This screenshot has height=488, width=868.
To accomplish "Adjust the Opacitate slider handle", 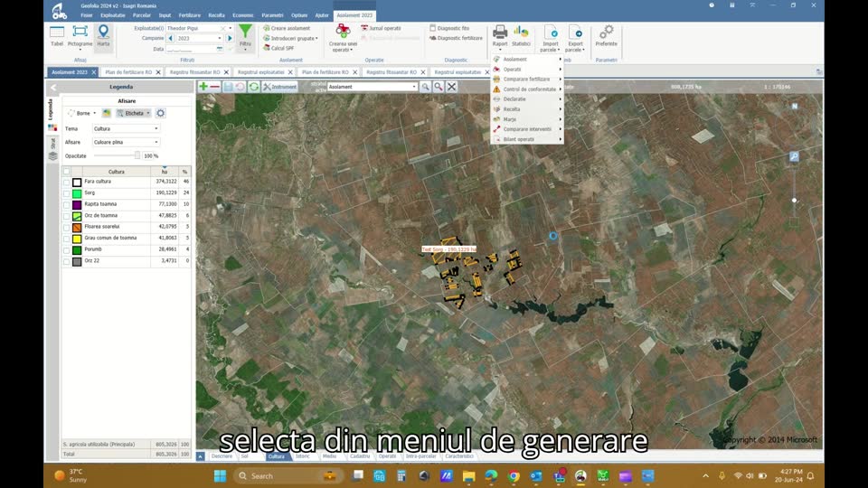I will [137, 156].
